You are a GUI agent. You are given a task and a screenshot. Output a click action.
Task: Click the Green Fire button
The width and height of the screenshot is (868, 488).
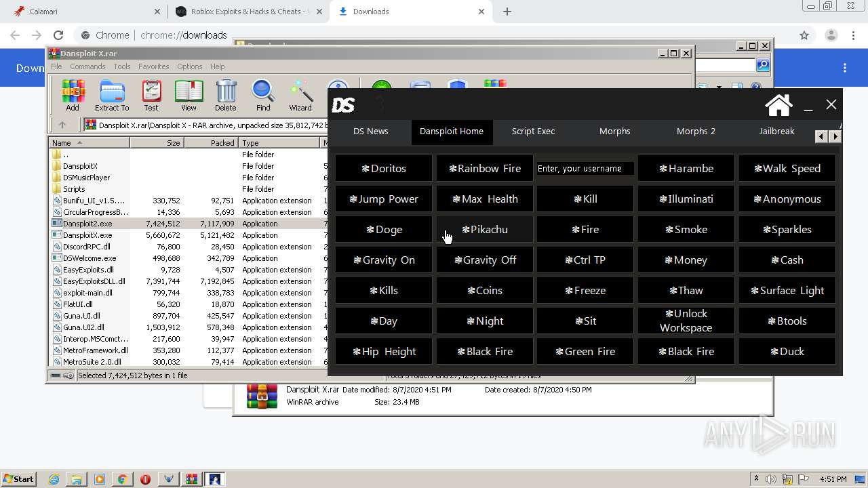(x=585, y=352)
